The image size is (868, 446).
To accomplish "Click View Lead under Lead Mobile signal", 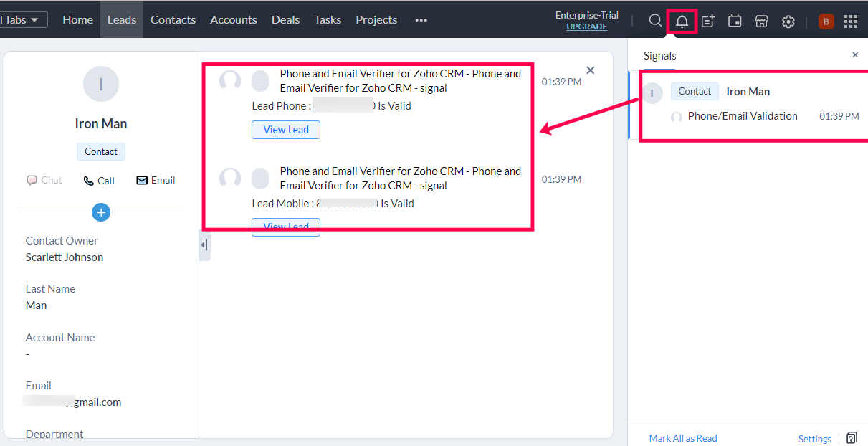I will click(286, 227).
